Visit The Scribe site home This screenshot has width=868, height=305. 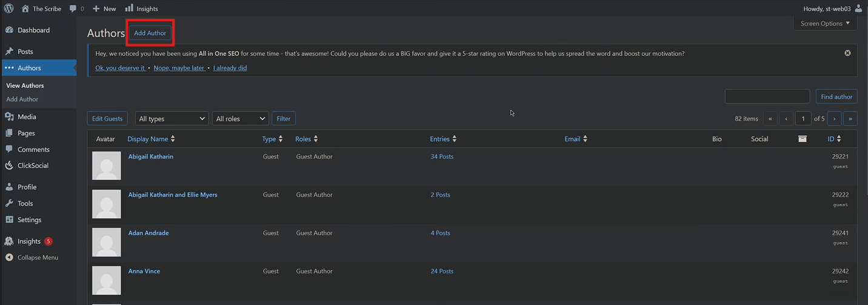click(41, 8)
